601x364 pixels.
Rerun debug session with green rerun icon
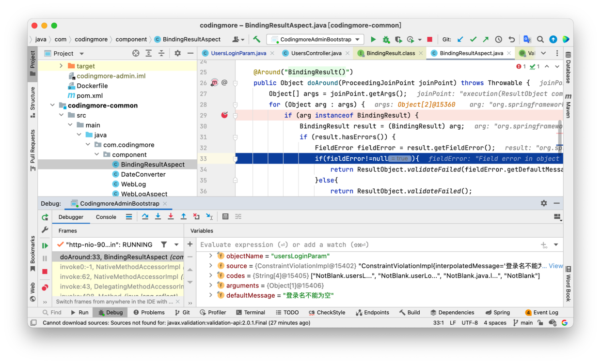pyautogui.click(x=45, y=217)
